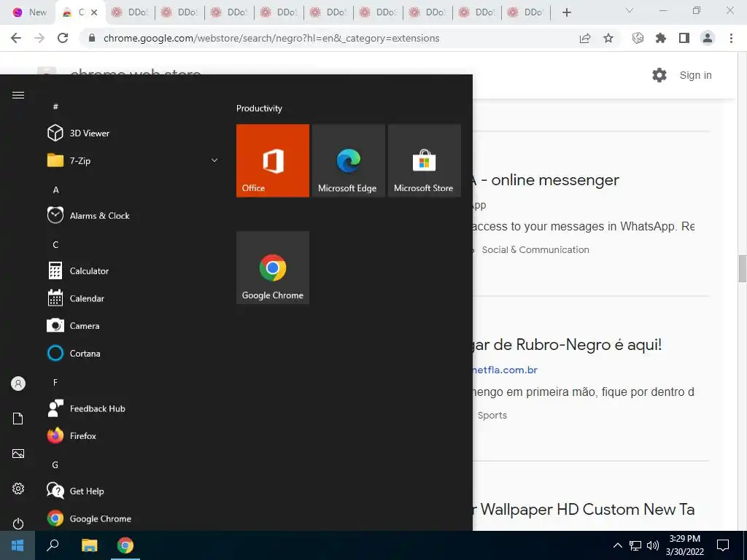Click Chrome icon in the taskbar
The width and height of the screenshot is (747, 560).
pyautogui.click(x=125, y=545)
